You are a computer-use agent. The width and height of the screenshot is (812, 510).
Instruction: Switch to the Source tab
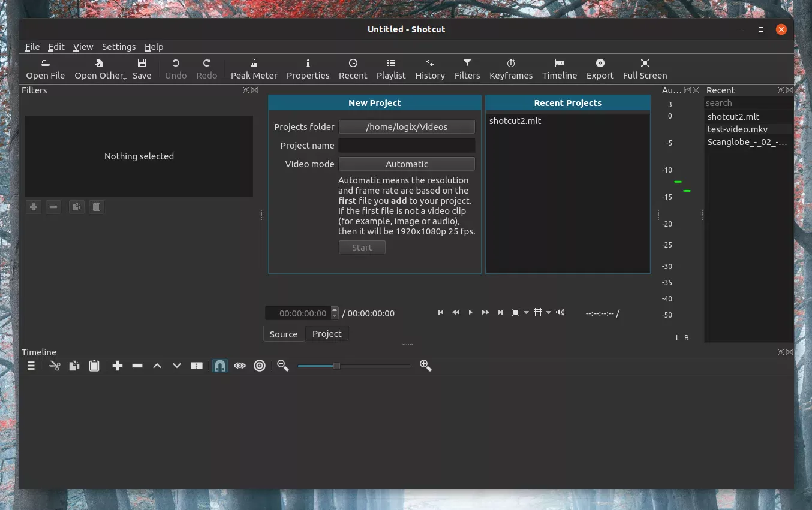point(284,334)
